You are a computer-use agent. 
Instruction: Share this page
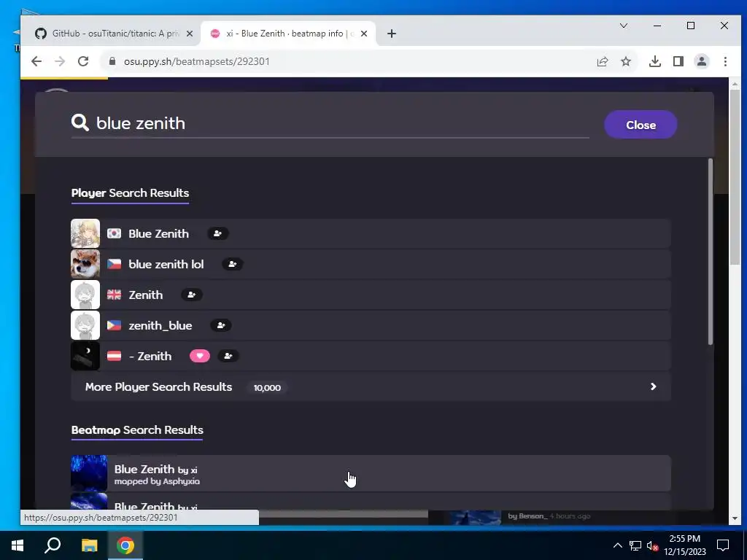coord(603,61)
